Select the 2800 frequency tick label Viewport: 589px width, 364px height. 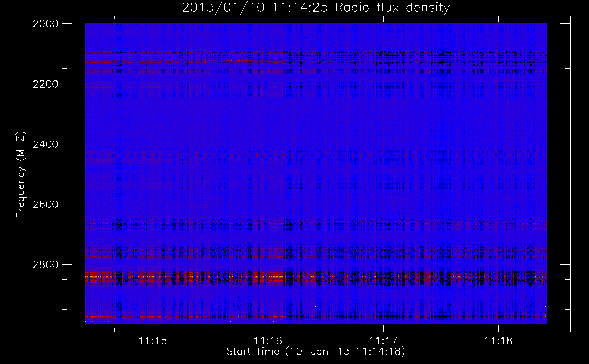coord(46,264)
